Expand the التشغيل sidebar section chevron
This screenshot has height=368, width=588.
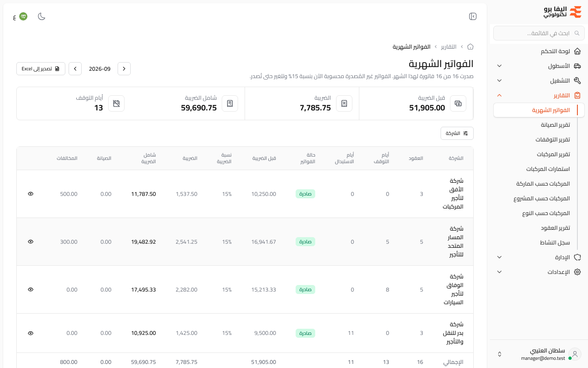(499, 81)
